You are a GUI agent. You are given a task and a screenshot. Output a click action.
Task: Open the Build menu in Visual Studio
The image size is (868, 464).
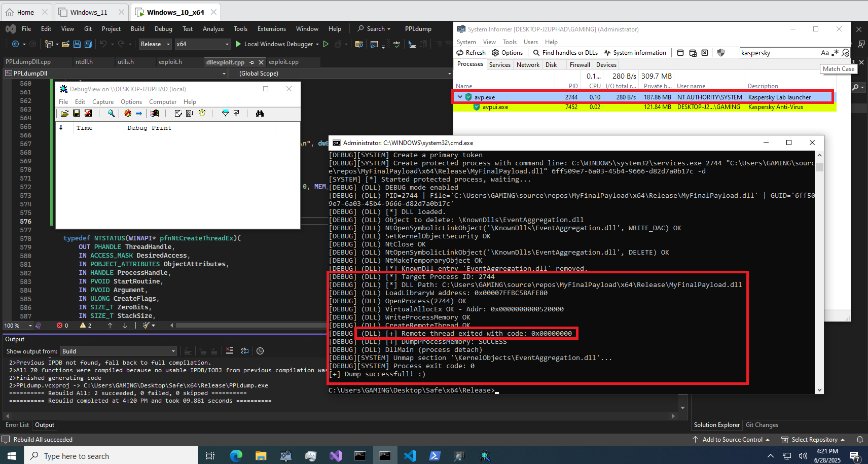click(137, 29)
